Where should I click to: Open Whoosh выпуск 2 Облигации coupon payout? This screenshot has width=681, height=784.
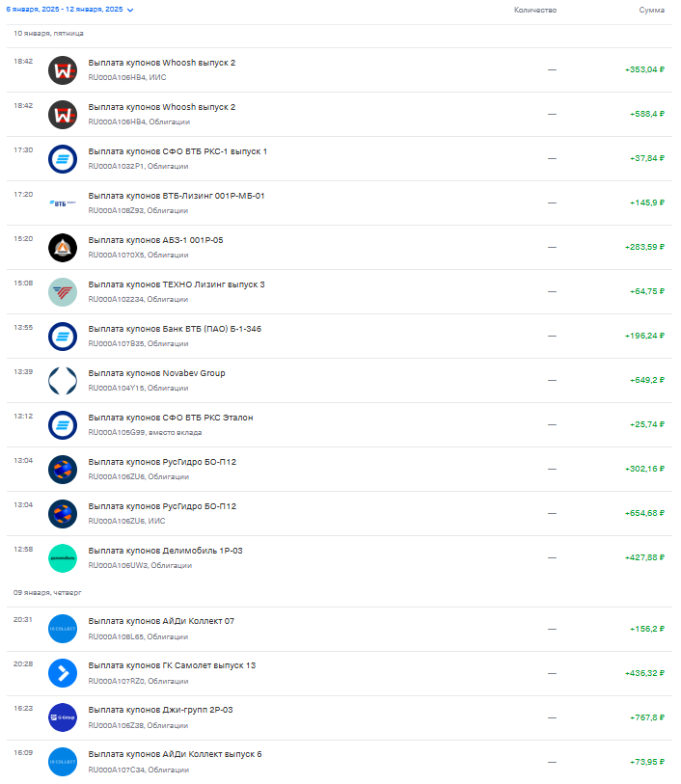pyautogui.click(x=161, y=107)
